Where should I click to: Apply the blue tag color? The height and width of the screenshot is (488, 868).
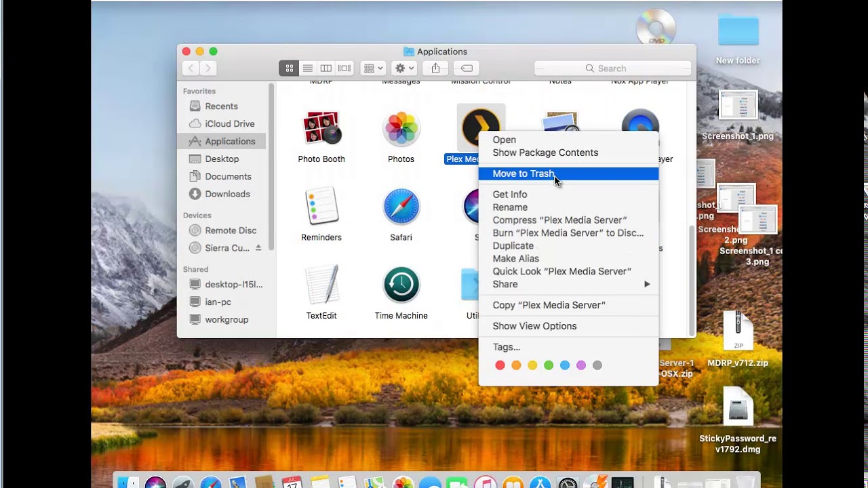click(x=565, y=365)
